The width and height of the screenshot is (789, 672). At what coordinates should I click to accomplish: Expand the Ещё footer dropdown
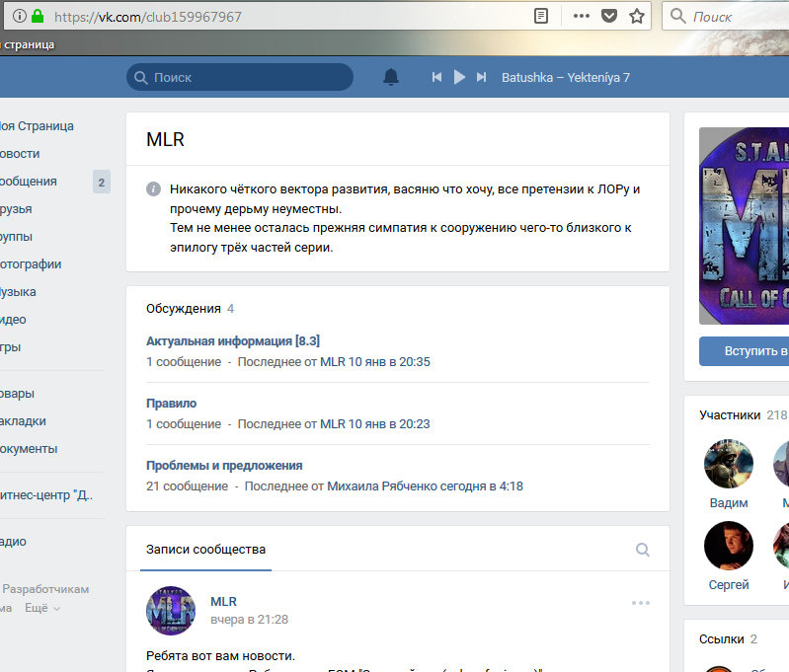tap(42, 608)
